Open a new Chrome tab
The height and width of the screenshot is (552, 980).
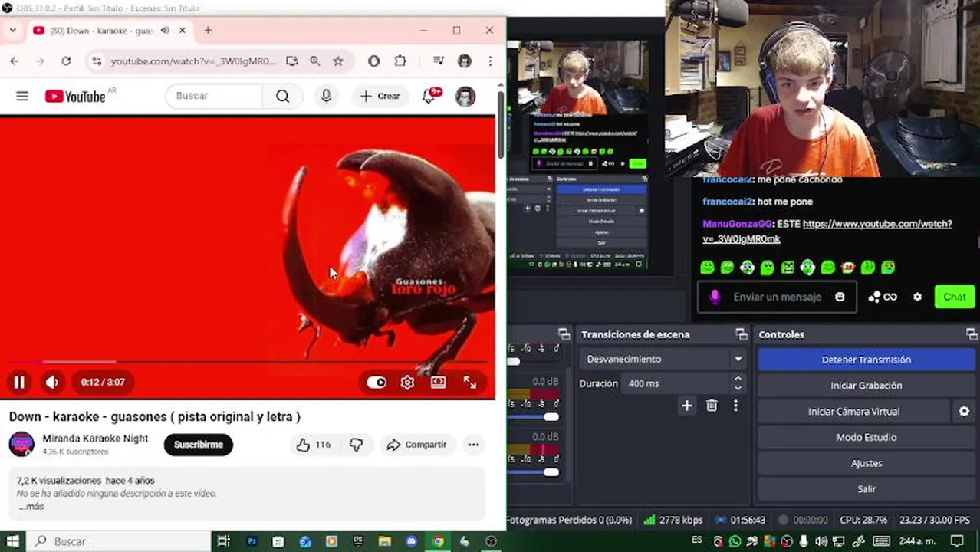(208, 31)
